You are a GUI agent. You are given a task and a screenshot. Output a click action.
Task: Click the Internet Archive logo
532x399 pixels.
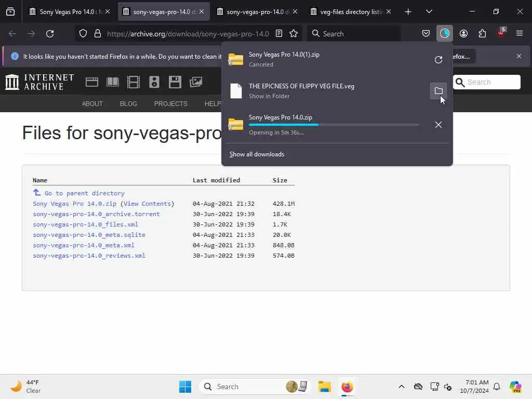coord(39,82)
